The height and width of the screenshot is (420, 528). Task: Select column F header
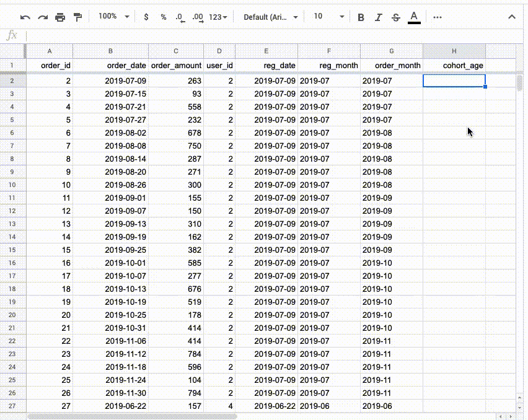[x=329, y=51]
